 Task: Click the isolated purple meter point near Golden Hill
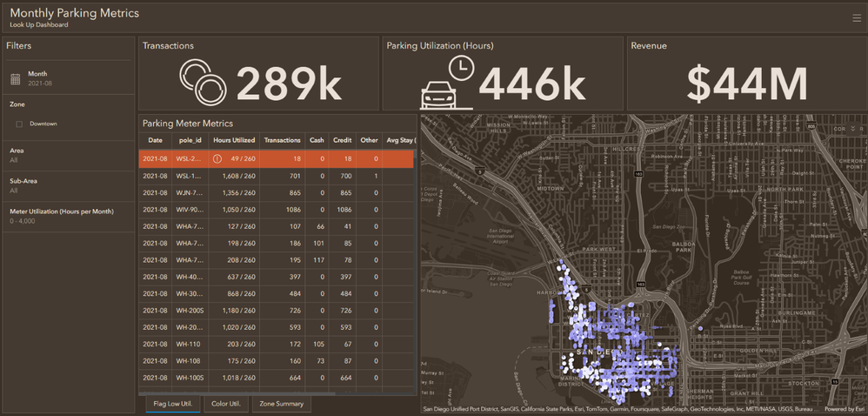tap(700, 328)
